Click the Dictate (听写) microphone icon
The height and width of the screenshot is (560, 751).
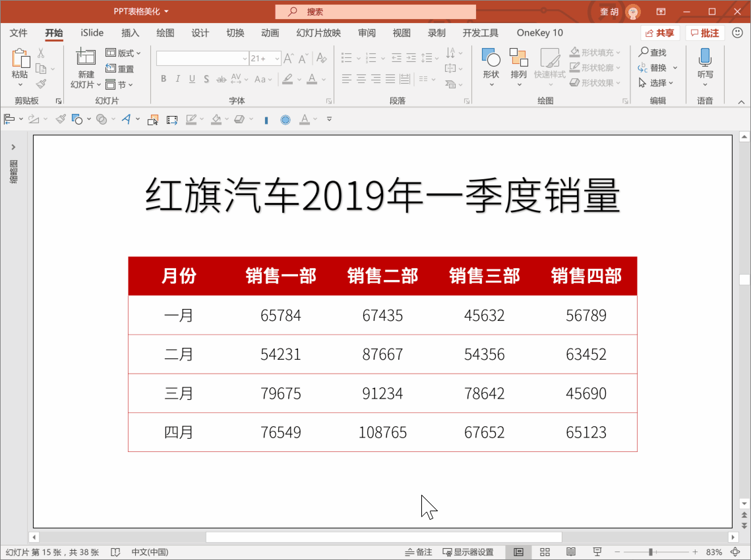705,57
